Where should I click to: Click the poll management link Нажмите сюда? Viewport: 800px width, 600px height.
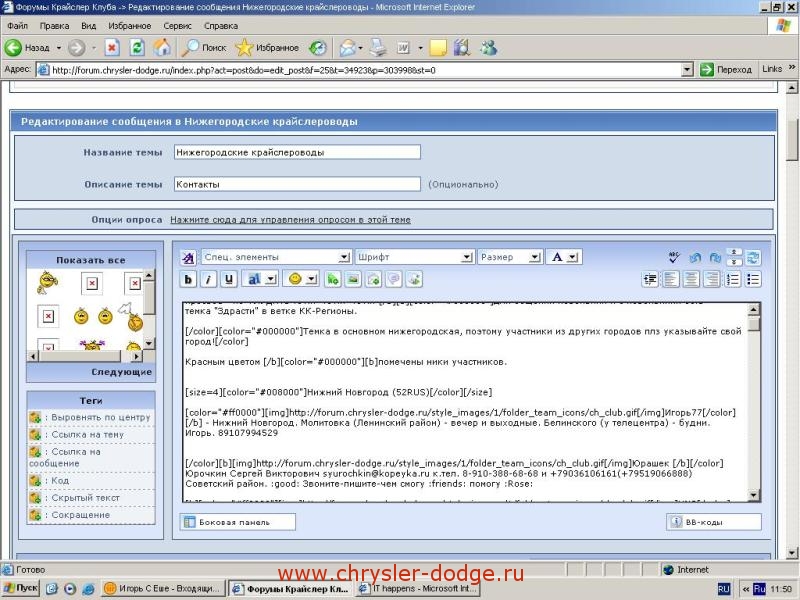pos(290,220)
